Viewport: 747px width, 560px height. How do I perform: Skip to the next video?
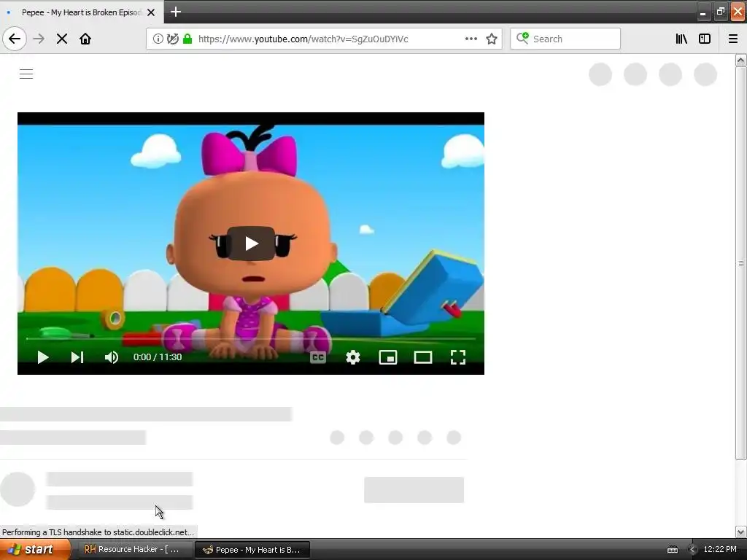[x=77, y=357]
